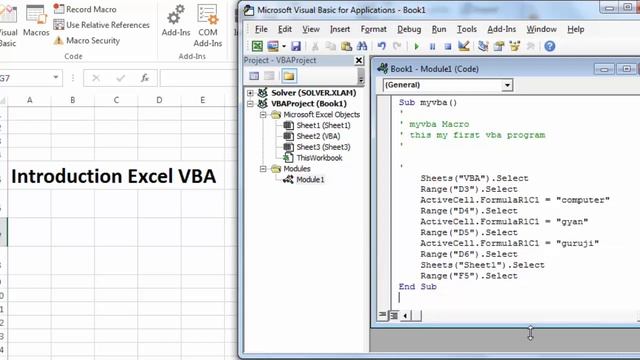The height and width of the screenshot is (360, 640).
Task: Toggle Folders view in Project pane
Action: click(289, 76)
